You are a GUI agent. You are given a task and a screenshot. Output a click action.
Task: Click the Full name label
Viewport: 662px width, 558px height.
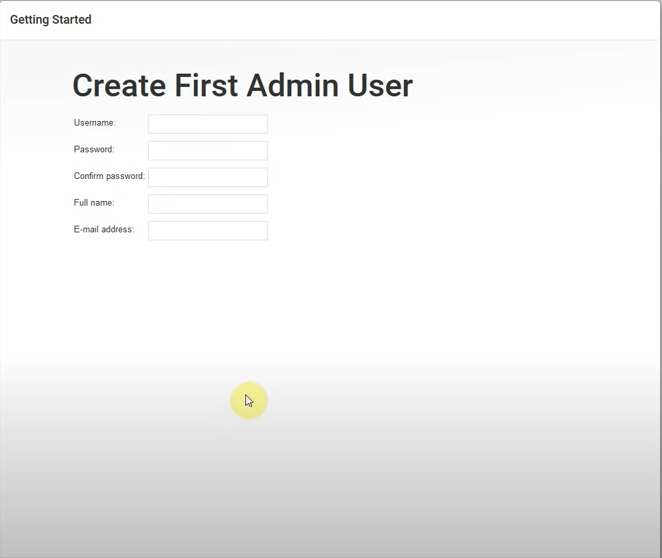[x=94, y=203]
